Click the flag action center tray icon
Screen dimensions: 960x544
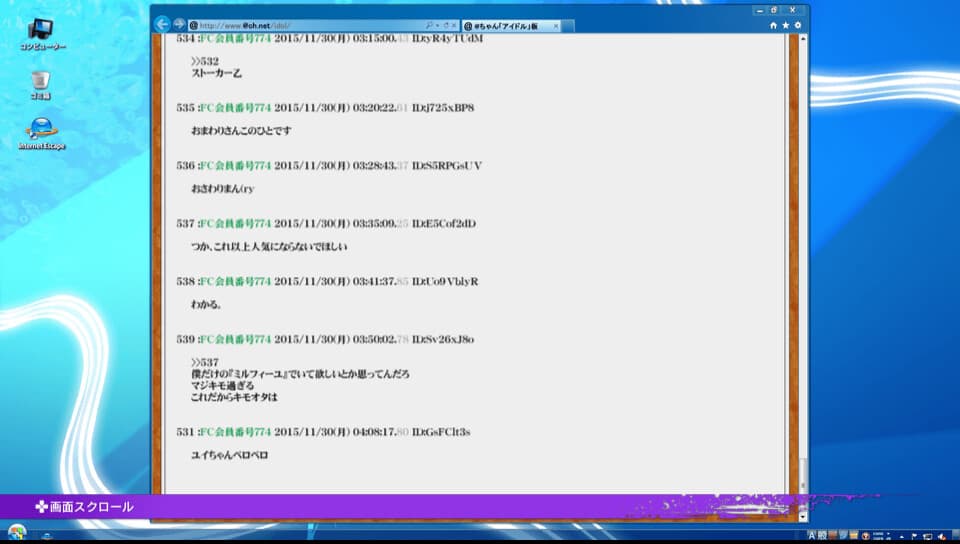click(914, 536)
